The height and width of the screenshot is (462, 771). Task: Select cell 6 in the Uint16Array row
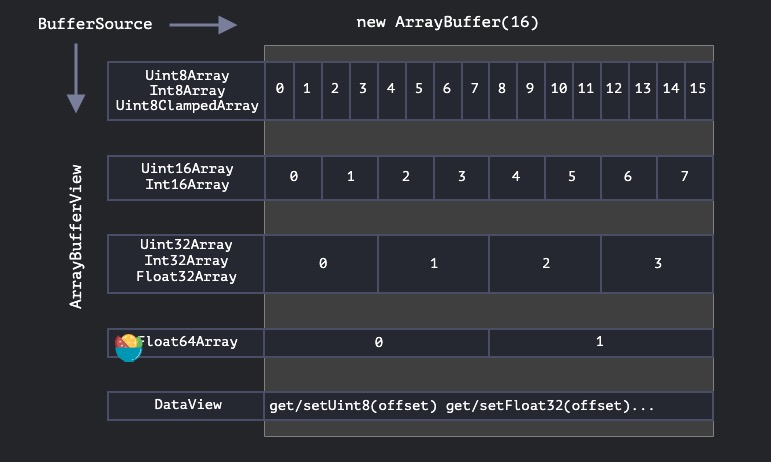pos(628,178)
